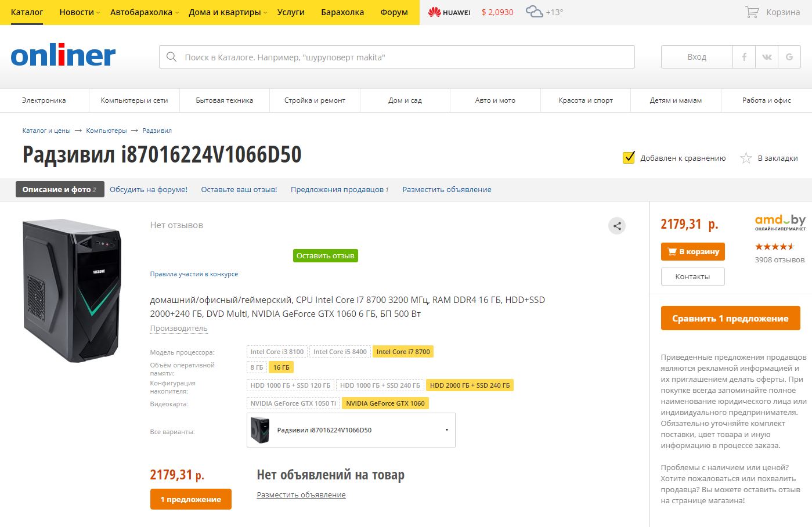Select NVIDIA GeForce GTX 1050 Ti option

click(293, 403)
